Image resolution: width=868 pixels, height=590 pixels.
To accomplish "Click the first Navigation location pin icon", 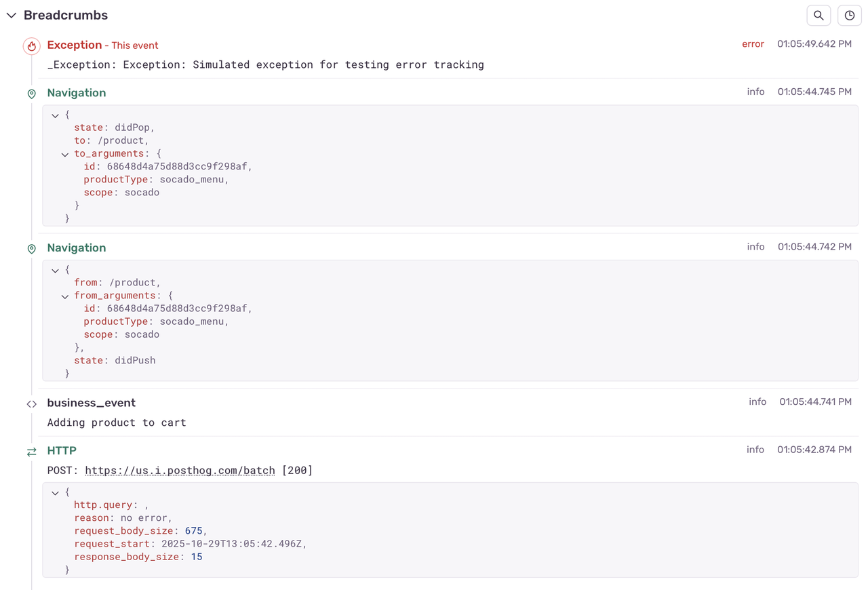I will click(31, 94).
